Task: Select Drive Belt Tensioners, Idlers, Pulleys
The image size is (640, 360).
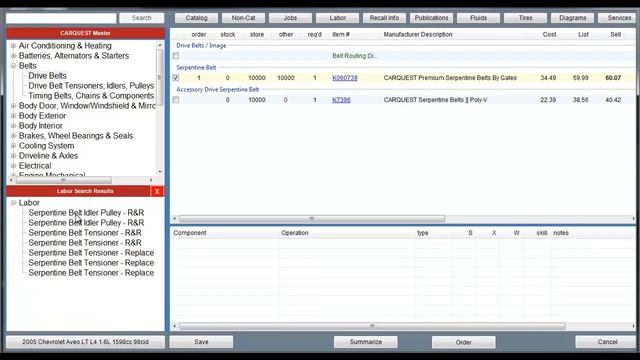Action: [91, 86]
